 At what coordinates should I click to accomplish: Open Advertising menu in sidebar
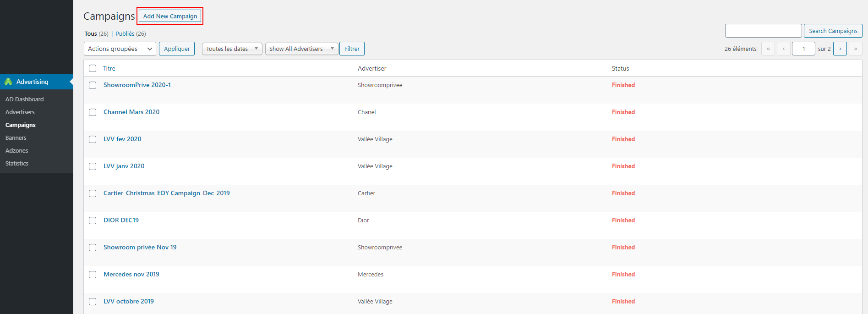pyautogui.click(x=37, y=82)
